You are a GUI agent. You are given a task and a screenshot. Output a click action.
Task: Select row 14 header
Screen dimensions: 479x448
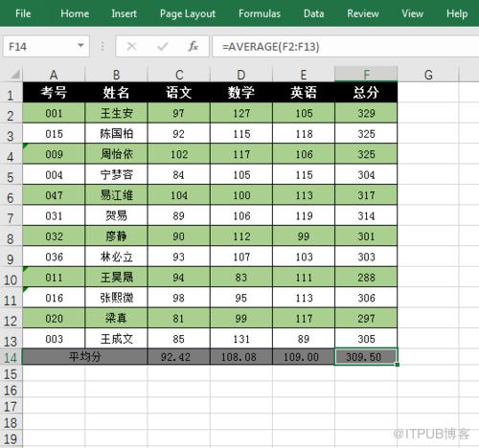click(x=11, y=357)
